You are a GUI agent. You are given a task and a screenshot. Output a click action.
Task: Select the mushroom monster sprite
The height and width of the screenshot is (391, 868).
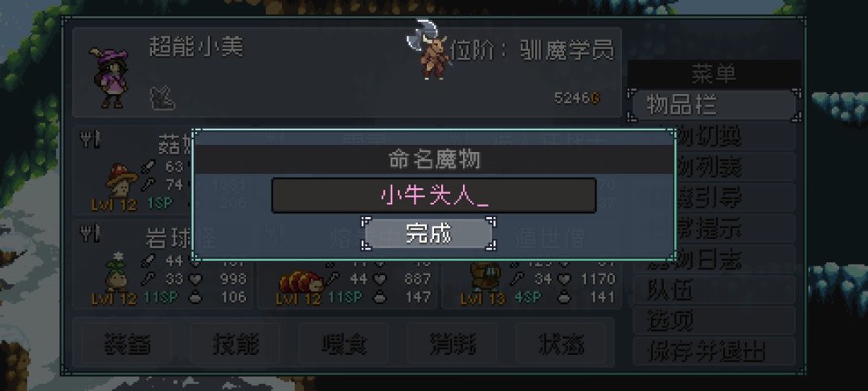121,180
